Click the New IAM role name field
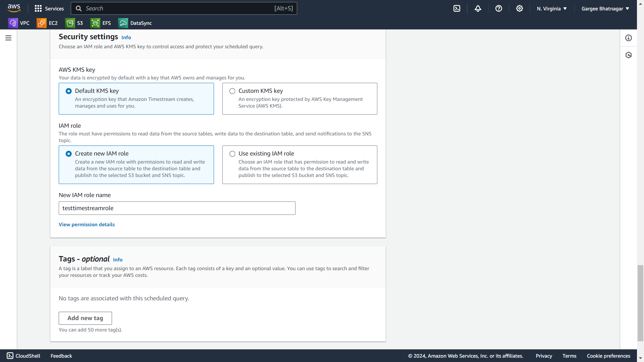644x362 pixels. [177, 208]
